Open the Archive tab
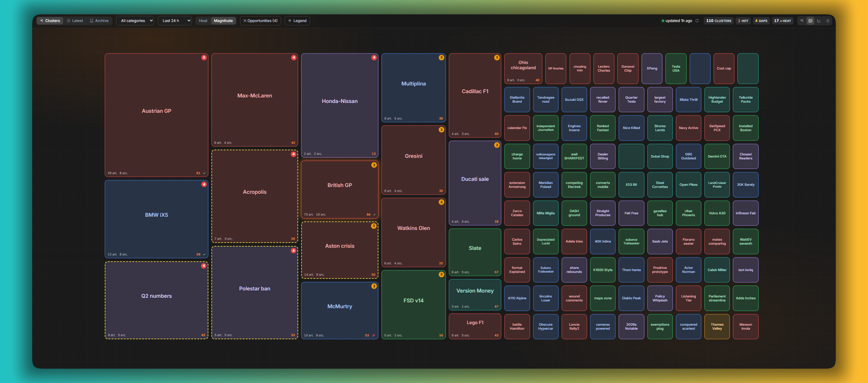Viewport: 868px width, 383px height. tap(99, 21)
